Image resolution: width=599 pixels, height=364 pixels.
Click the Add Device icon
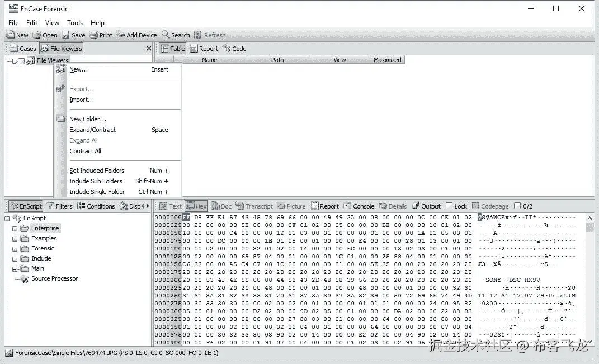point(121,34)
